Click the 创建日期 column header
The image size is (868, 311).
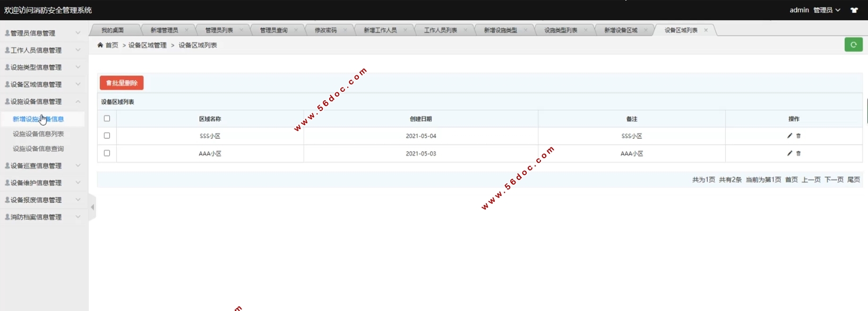[x=420, y=119]
